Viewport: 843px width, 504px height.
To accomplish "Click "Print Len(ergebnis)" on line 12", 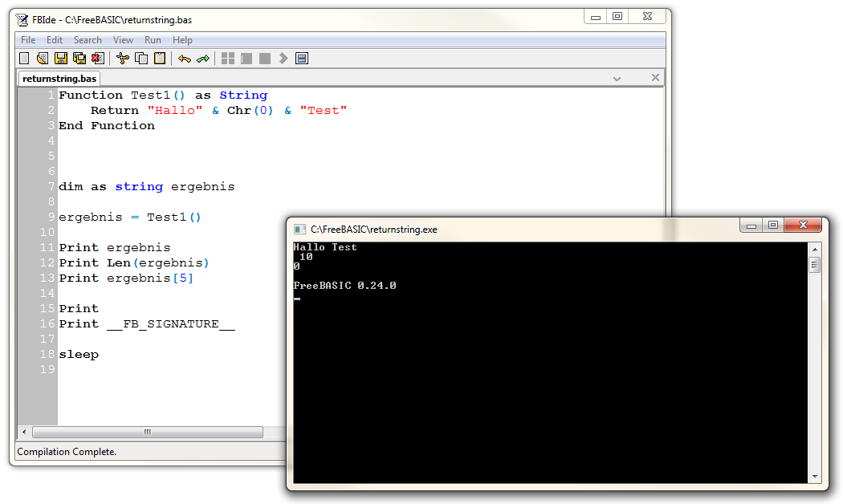I will (134, 263).
